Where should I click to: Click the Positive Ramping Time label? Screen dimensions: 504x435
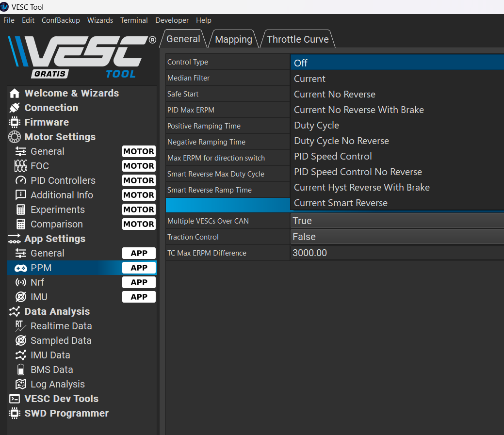(204, 126)
